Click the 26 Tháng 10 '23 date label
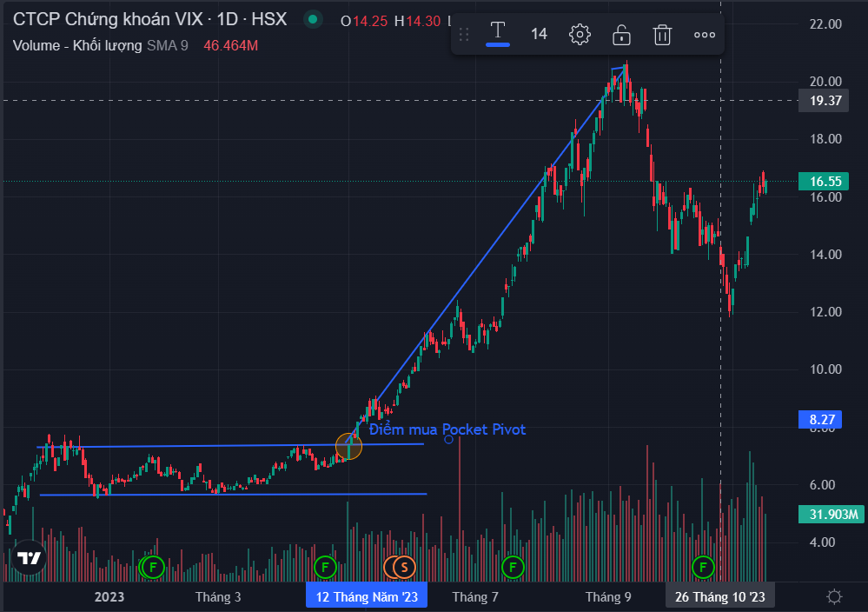Viewport: 868px width, 612px height. coord(719,597)
